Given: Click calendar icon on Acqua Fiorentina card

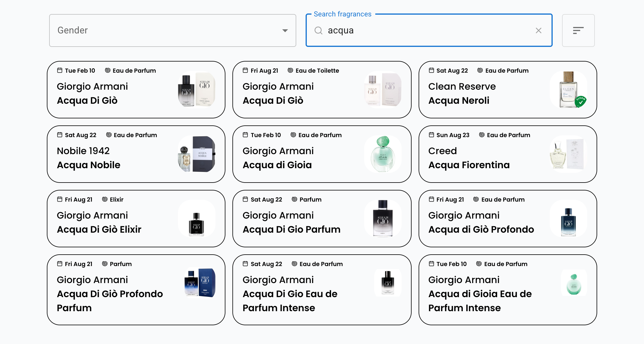Looking at the screenshot, I should [x=431, y=135].
